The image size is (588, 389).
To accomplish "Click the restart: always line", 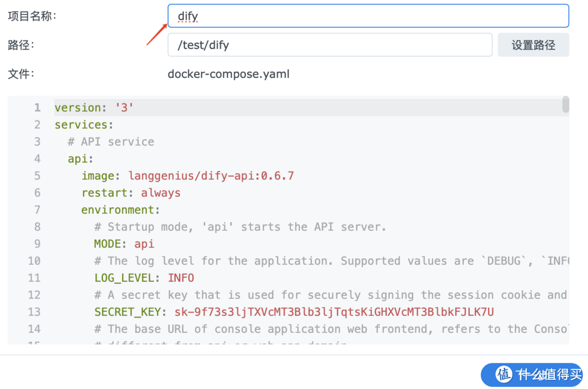I will pyautogui.click(x=131, y=192).
